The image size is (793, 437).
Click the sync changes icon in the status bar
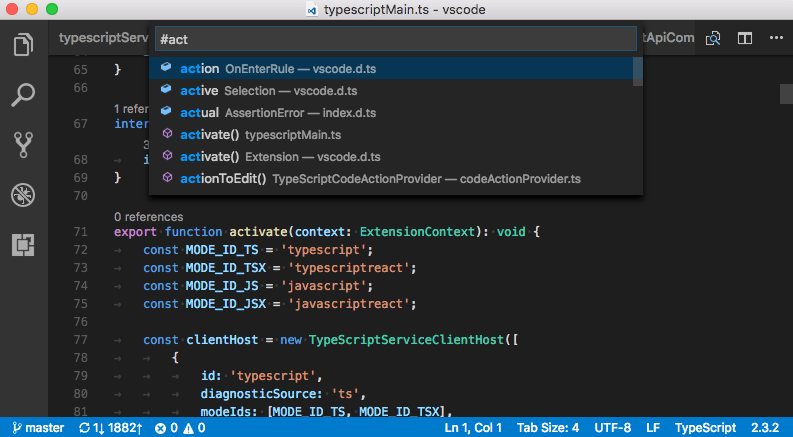pyautogui.click(x=84, y=428)
